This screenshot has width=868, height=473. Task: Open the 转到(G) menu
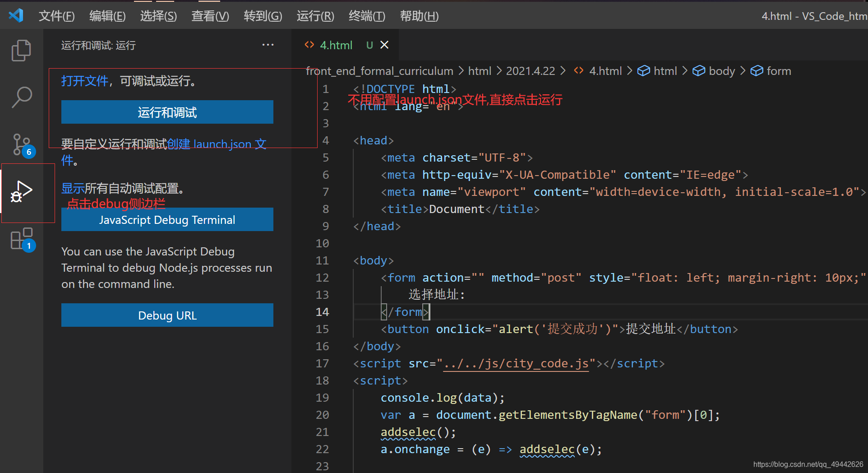[x=263, y=16]
